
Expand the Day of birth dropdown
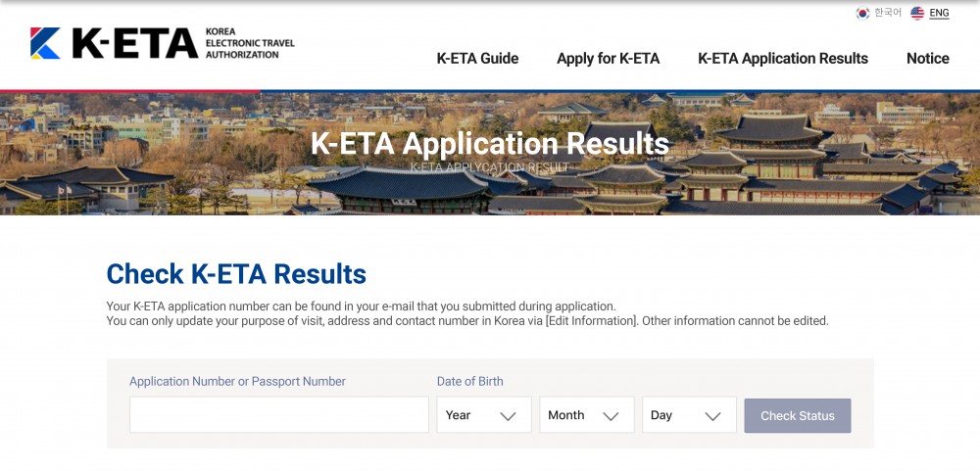[689, 415]
